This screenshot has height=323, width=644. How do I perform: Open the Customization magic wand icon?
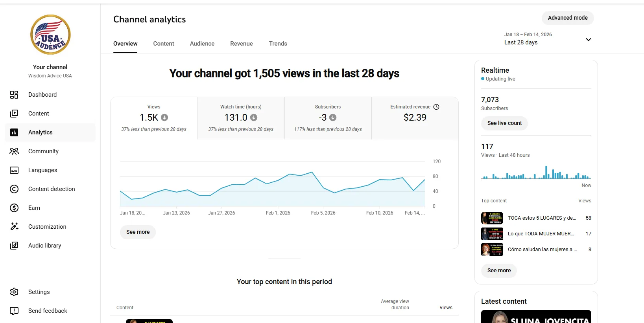(x=14, y=227)
